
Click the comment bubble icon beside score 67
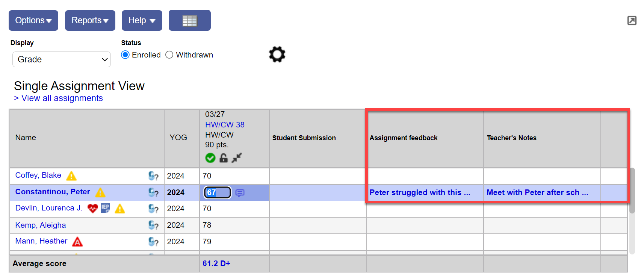[240, 193]
